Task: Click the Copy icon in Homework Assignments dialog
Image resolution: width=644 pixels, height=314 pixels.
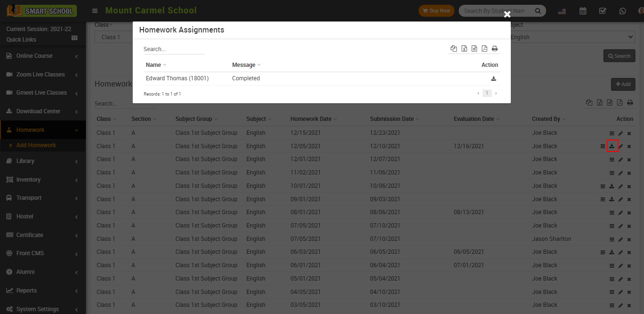Action: tap(454, 49)
